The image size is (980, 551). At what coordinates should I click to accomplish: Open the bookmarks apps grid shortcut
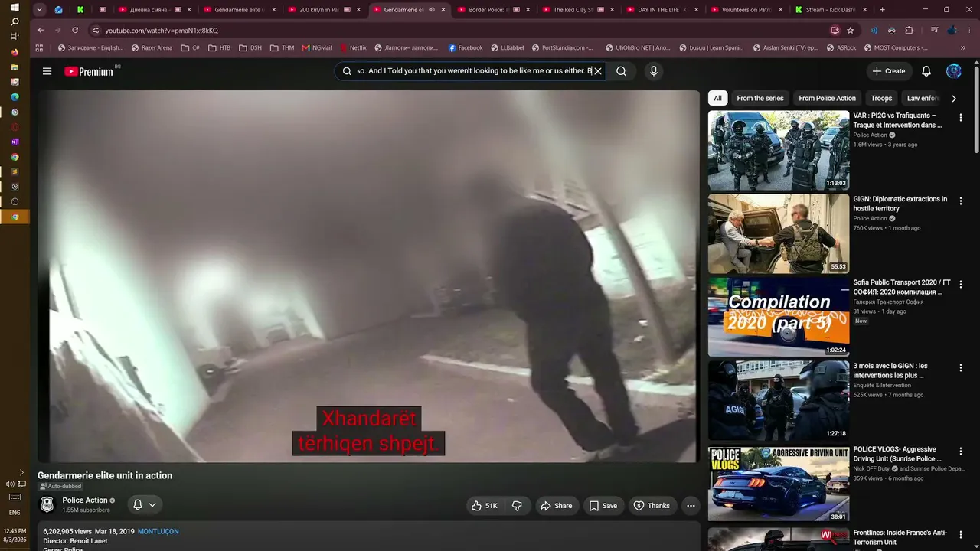pyautogui.click(x=40, y=47)
